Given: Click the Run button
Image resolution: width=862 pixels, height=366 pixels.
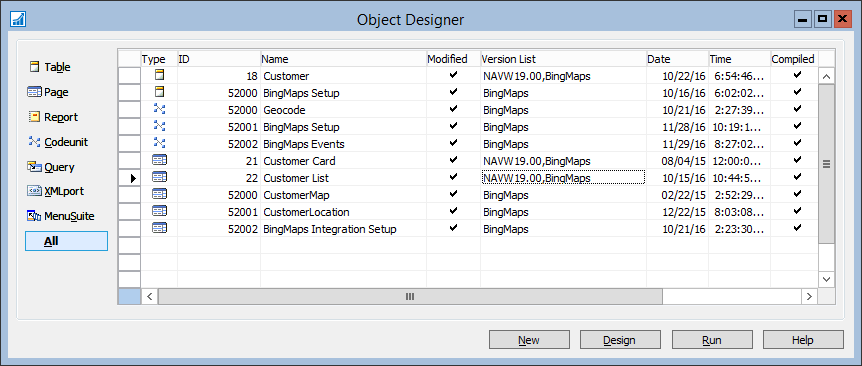Looking at the screenshot, I should (x=712, y=340).
